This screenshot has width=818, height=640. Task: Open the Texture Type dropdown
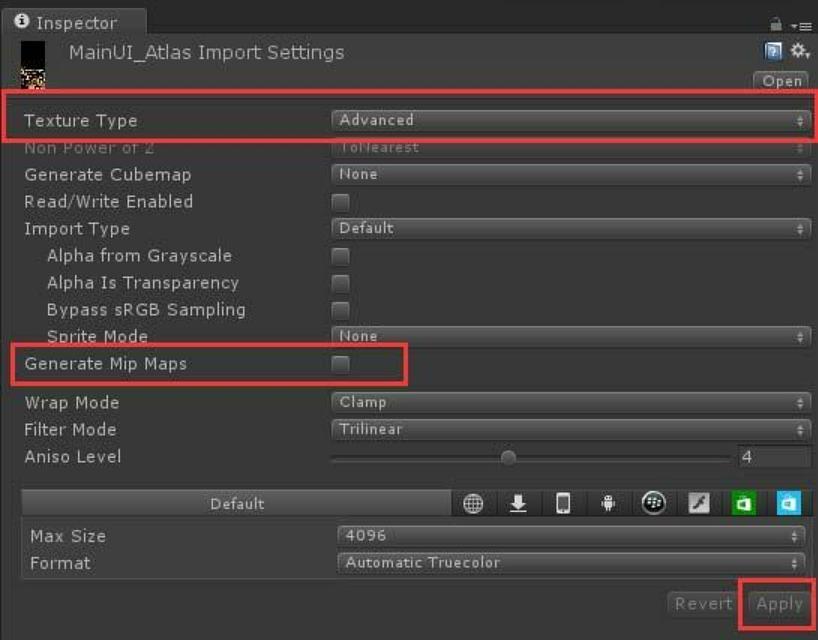click(570, 119)
